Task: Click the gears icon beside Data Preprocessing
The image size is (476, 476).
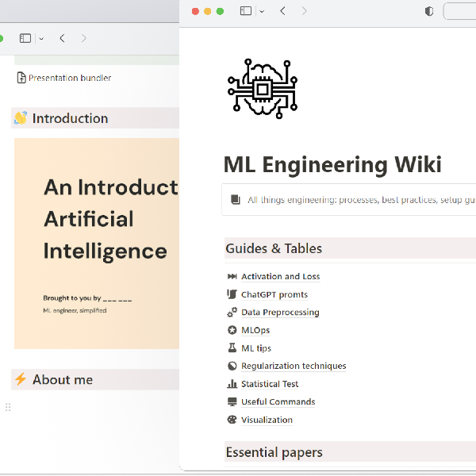Action: coord(232,312)
